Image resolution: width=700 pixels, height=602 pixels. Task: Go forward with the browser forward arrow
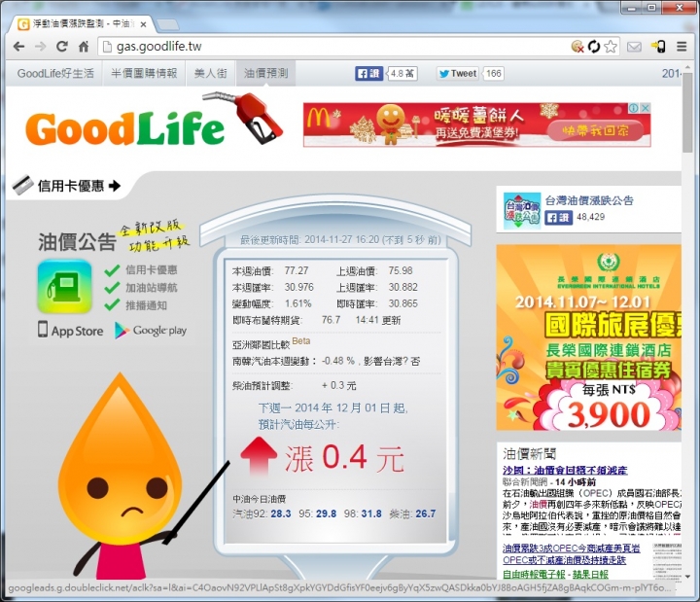pyautogui.click(x=40, y=47)
